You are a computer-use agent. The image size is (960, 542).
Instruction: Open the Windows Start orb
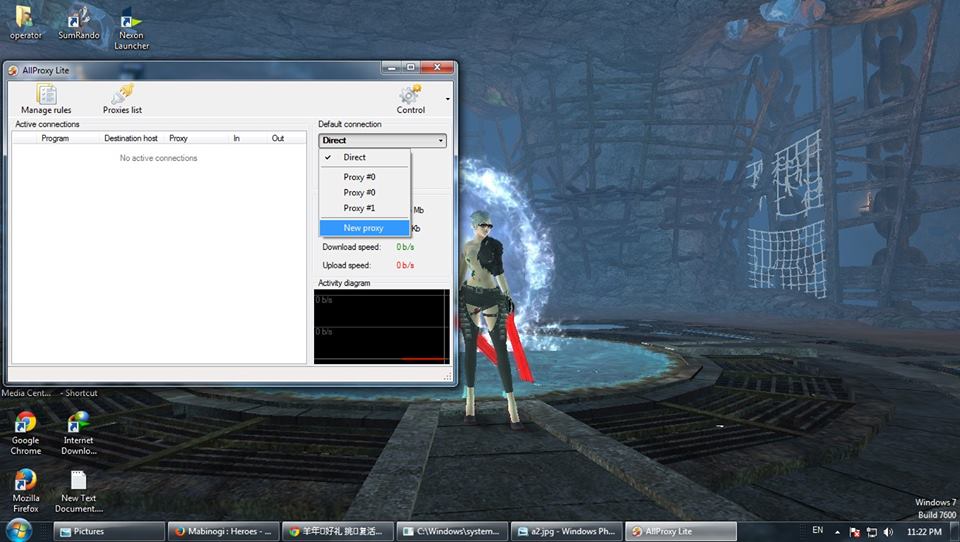(x=18, y=530)
